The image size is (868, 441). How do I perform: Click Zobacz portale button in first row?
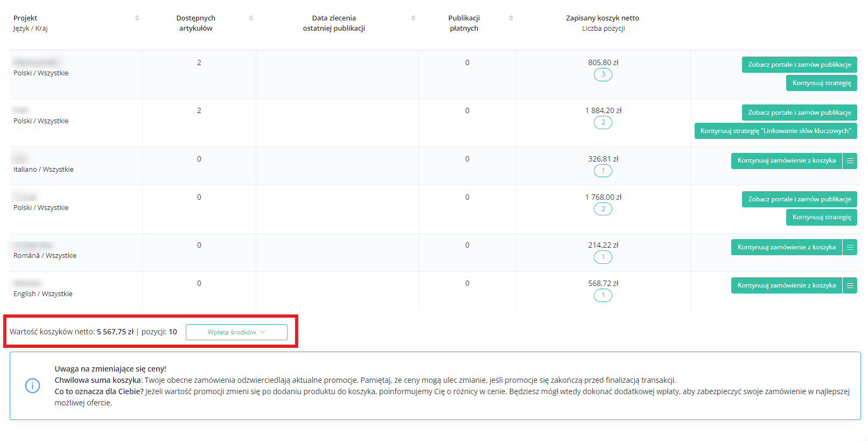tap(799, 65)
